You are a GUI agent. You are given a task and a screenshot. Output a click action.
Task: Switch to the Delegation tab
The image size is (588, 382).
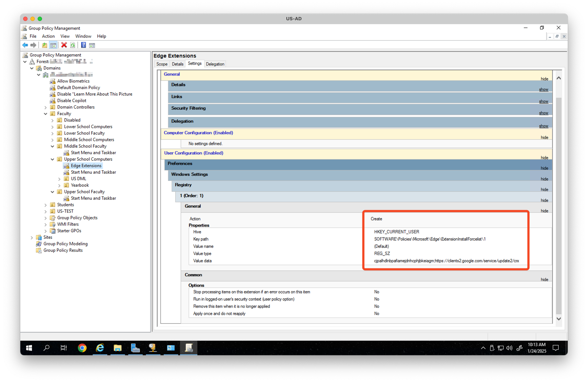pos(215,64)
